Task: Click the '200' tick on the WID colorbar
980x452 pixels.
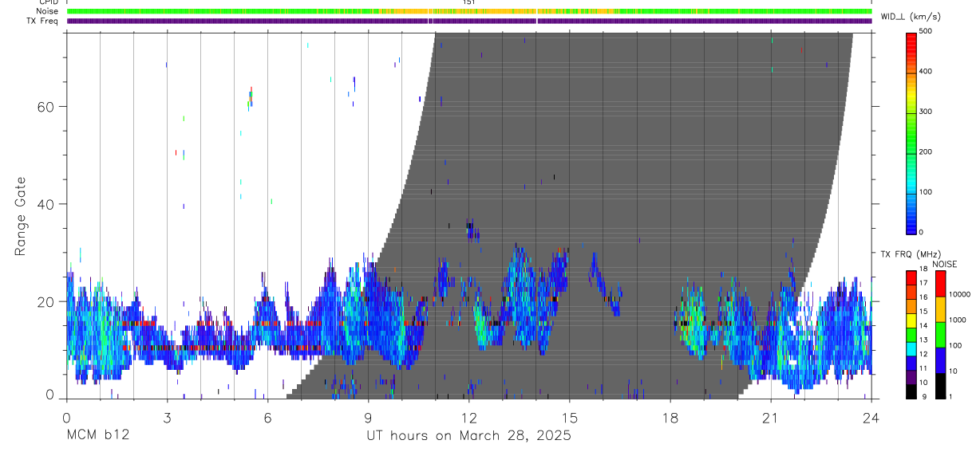Action: [927, 151]
